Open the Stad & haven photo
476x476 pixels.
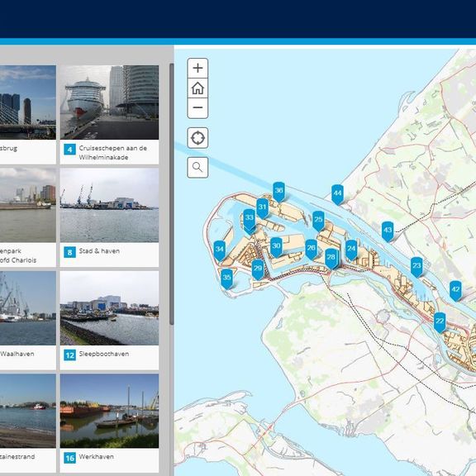coord(109,205)
